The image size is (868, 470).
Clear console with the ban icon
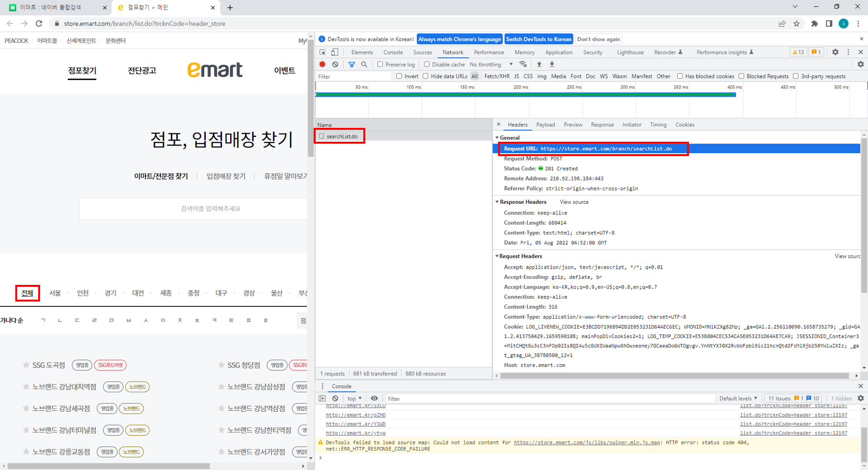[335, 398]
